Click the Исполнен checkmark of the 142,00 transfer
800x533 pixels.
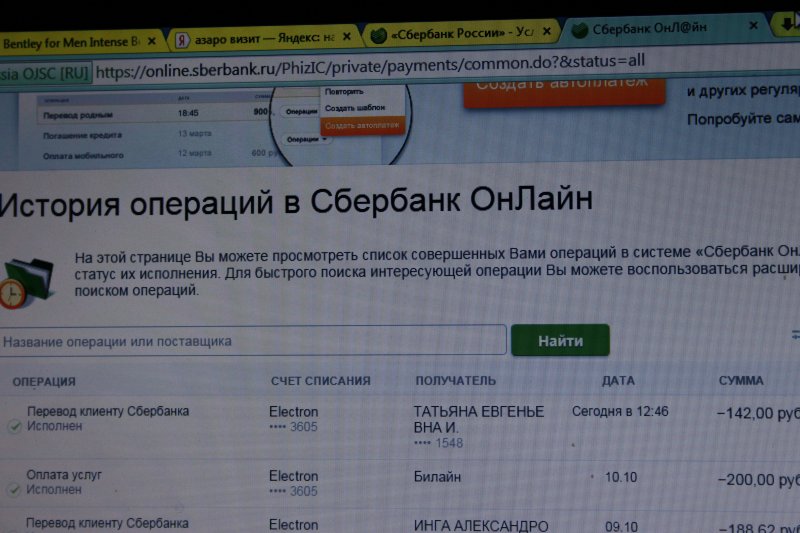pyautogui.click(x=14, y=426)
